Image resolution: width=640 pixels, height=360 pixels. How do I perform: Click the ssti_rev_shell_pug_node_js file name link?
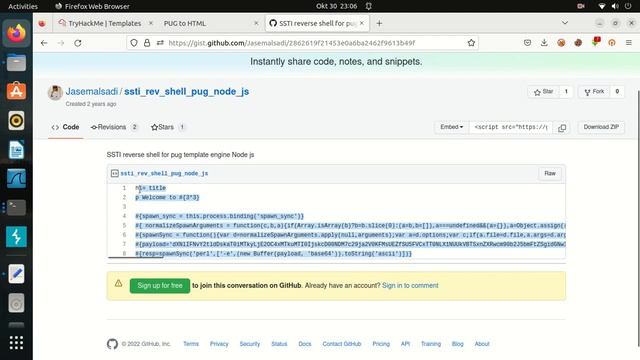coord(164,173)
